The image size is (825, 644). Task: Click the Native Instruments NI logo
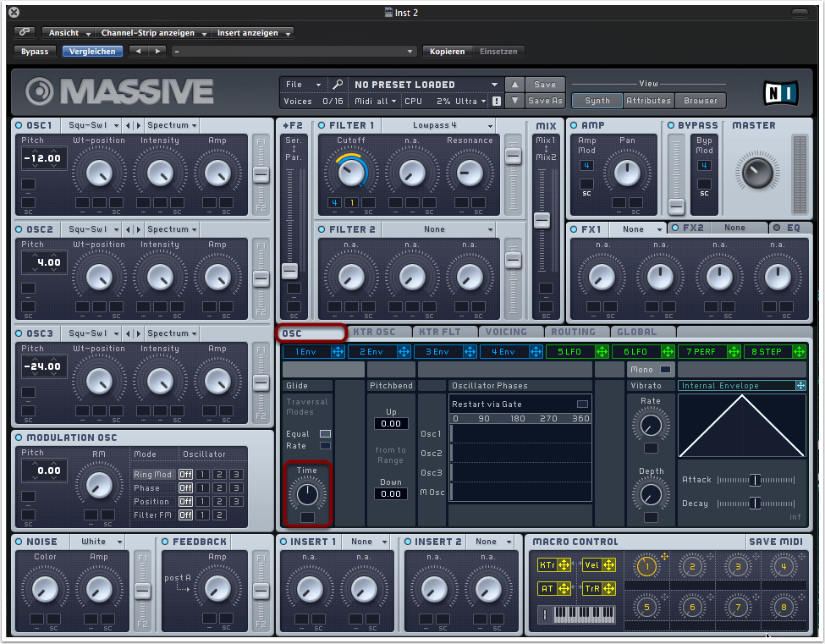coord(780,92)
